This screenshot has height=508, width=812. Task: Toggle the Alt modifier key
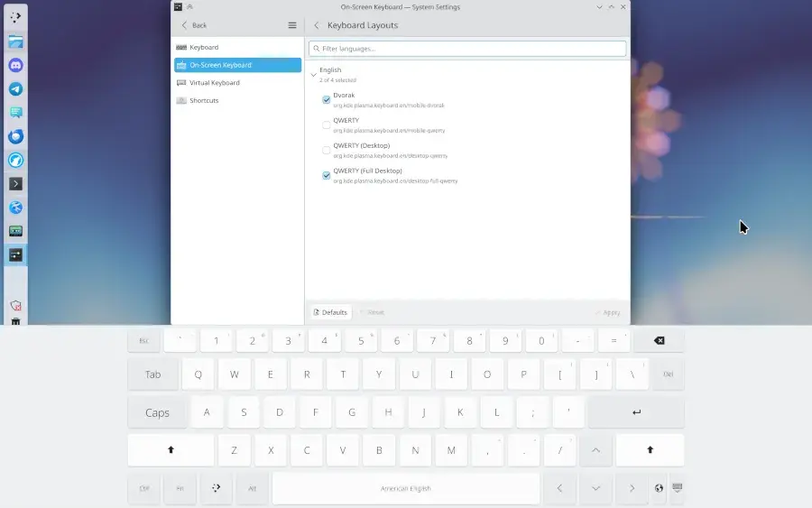click(x=253, y=488)
